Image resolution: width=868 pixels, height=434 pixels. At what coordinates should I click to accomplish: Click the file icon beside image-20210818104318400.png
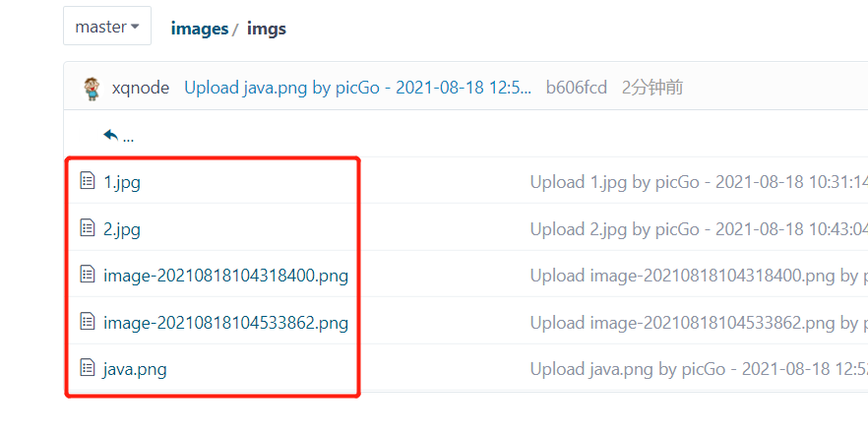(87, 274)
